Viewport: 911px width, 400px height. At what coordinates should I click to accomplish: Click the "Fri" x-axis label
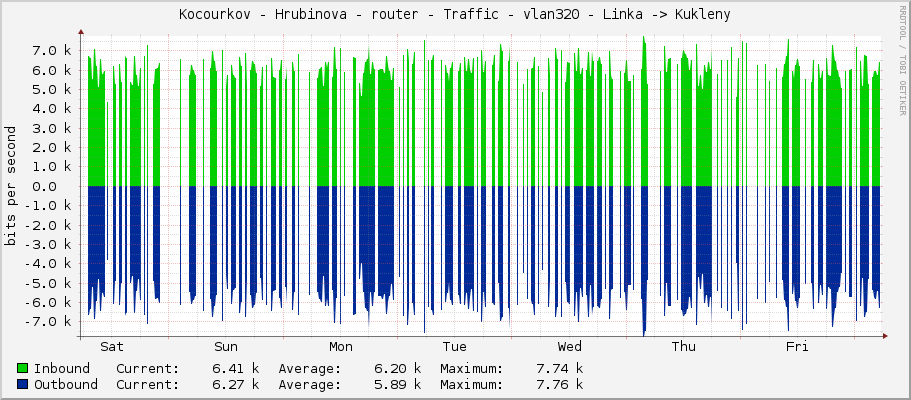coord(797,347)
